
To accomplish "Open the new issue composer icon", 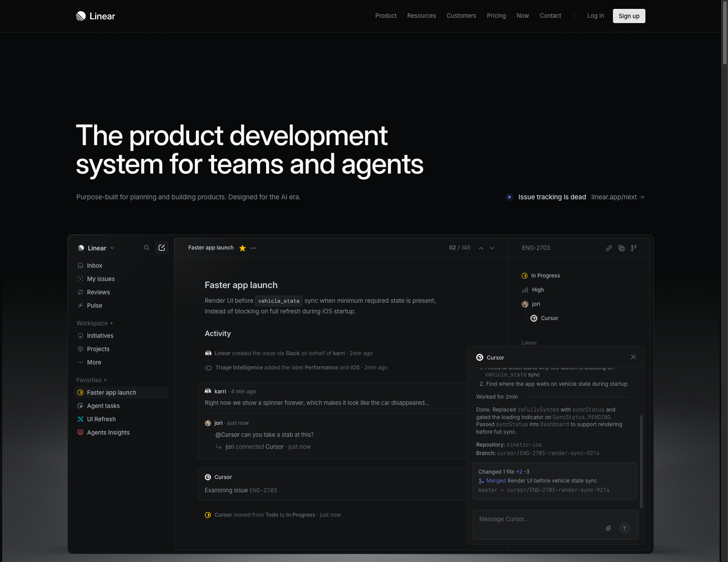I will coord(162,248).
